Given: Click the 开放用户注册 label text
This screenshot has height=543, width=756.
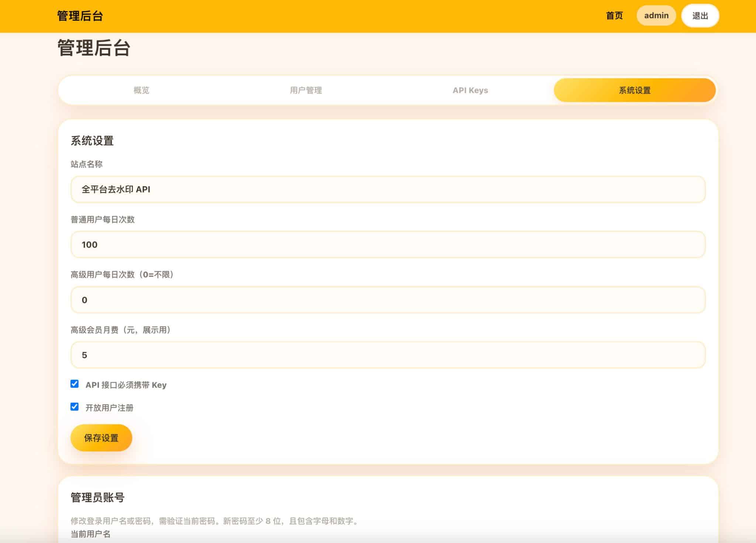Looking at the screenshot, I should 109,408.
